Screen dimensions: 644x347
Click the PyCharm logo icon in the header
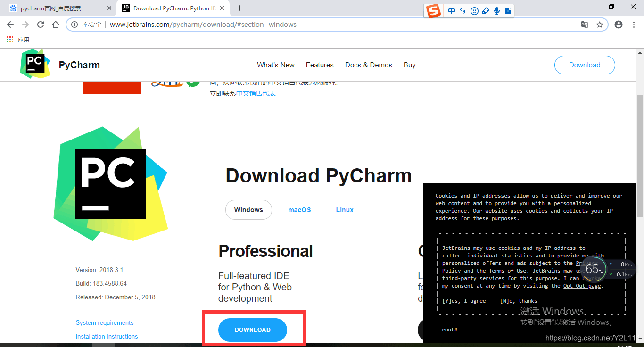[35, 64]
